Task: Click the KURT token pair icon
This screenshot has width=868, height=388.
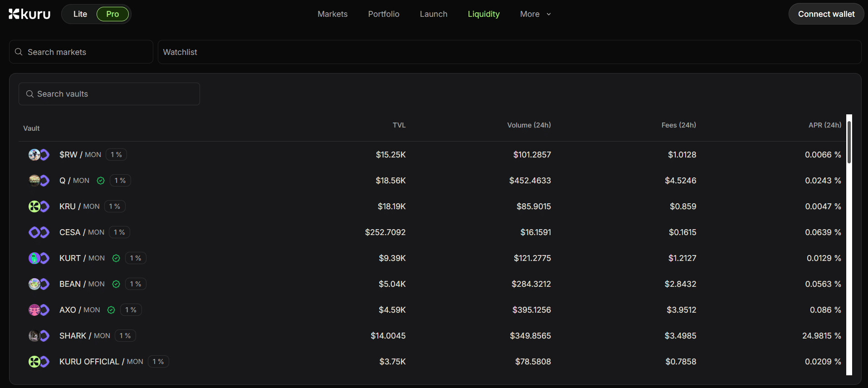Action: 39,258
